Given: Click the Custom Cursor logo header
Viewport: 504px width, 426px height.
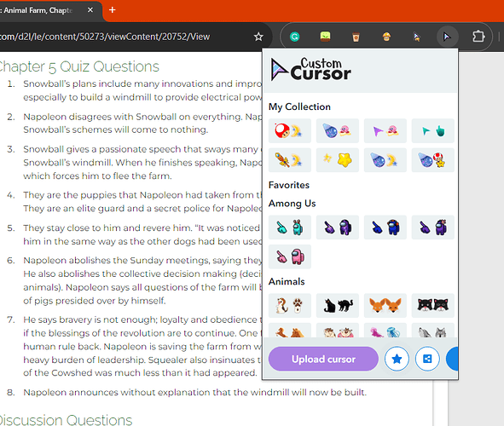Looking at the screenshot, I should coord(310,69).
